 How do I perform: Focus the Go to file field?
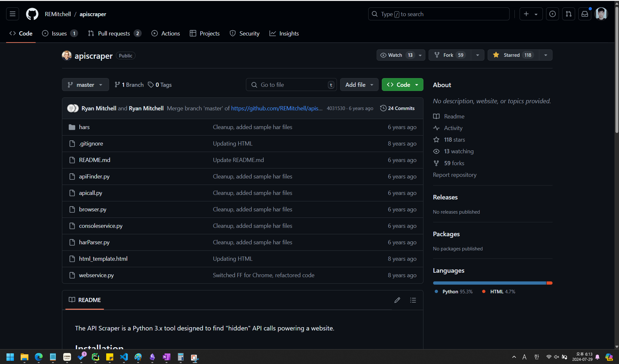click(291, 85)
